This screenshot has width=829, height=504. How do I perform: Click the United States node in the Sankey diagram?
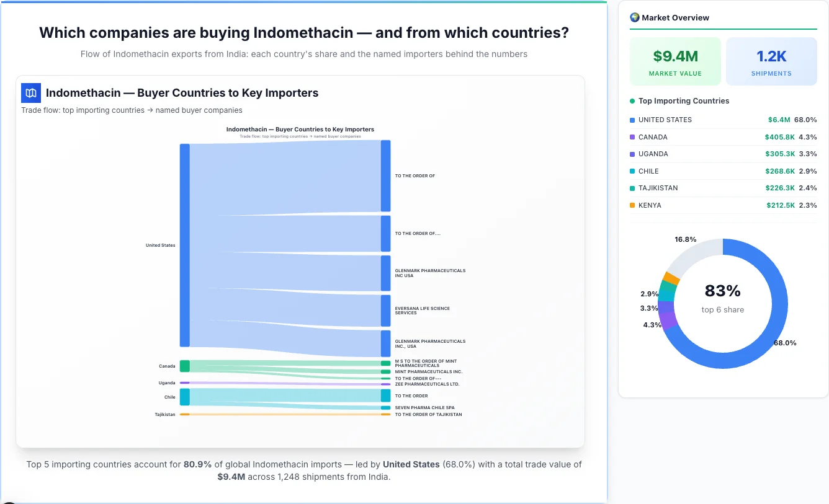183,245
